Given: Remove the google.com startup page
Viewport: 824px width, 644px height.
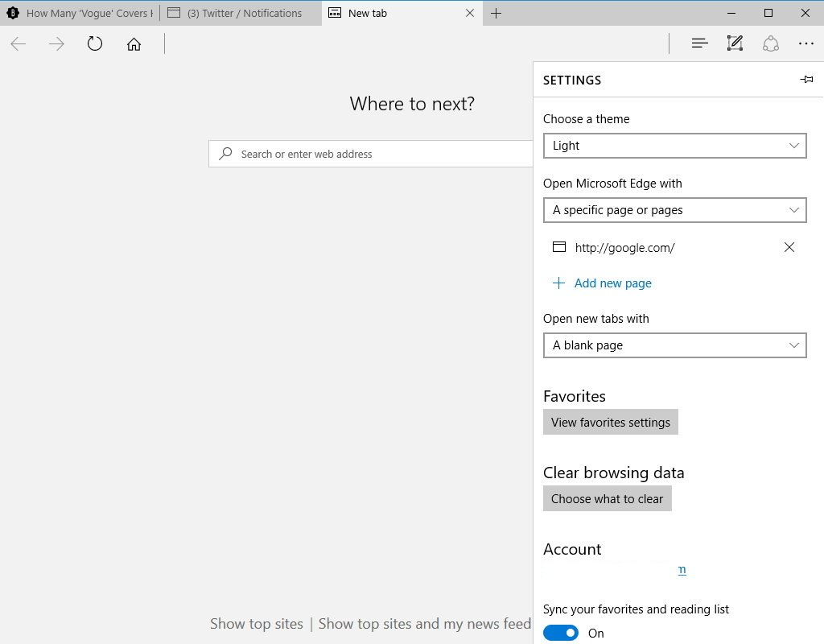Looking at the screenshot, I should (789, 247).
